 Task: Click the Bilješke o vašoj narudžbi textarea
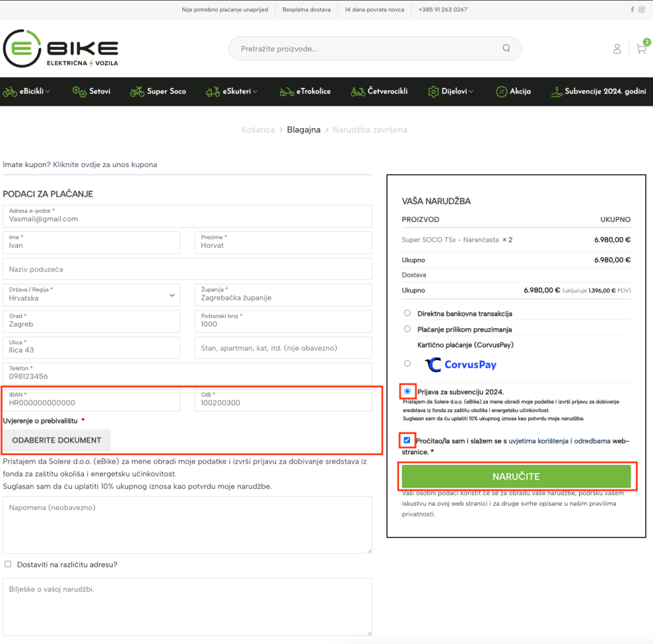click(187, 606)
